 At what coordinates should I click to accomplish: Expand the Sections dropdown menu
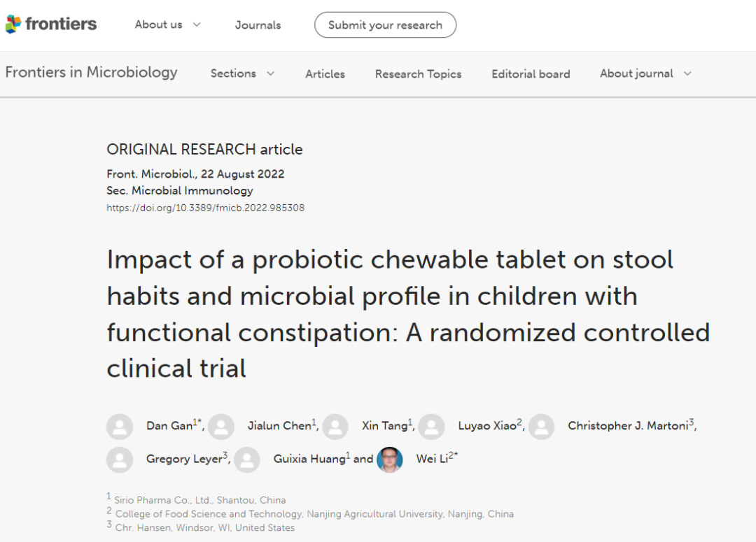coord(242,73)
